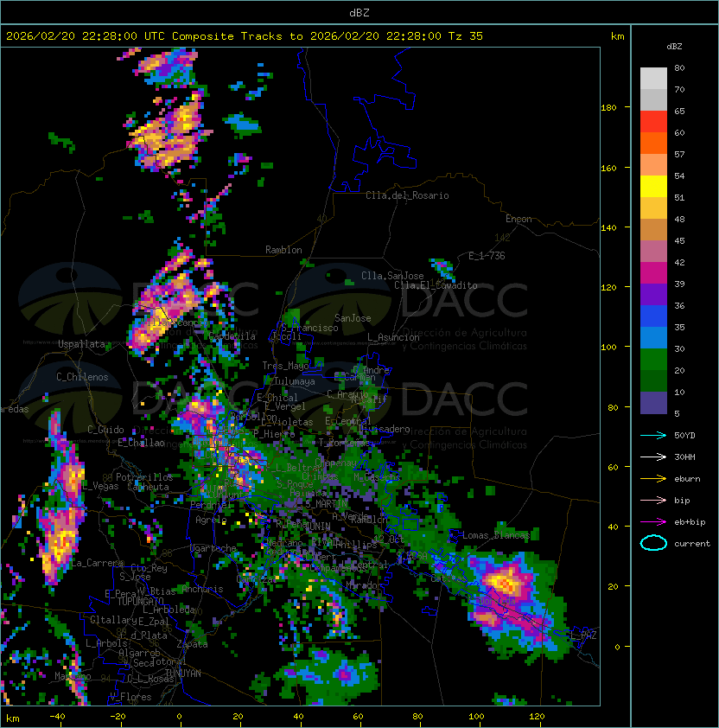This screenshot has width=719, height=728.
Task: Click the 'Tres_Mayo' map label
Action: (285, 366)
